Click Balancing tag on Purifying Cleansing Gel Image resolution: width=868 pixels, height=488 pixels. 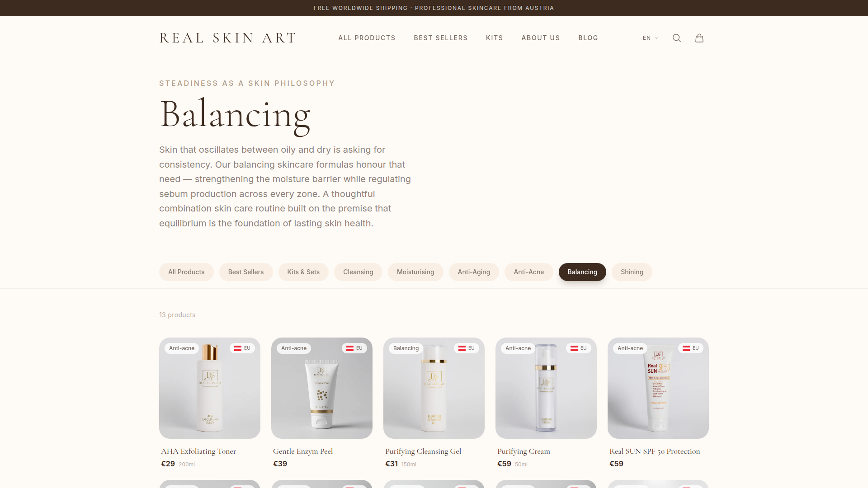click(x=406, y=348)
